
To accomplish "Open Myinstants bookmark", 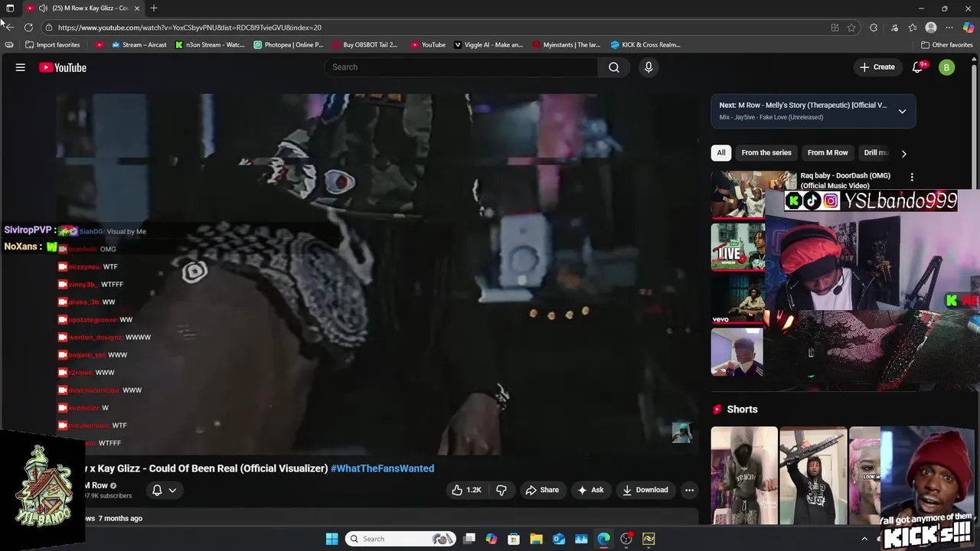I will 567,44.
